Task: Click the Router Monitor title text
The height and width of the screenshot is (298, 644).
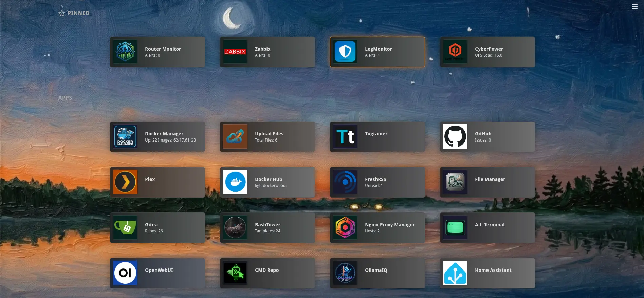Action: pos(163,49)
